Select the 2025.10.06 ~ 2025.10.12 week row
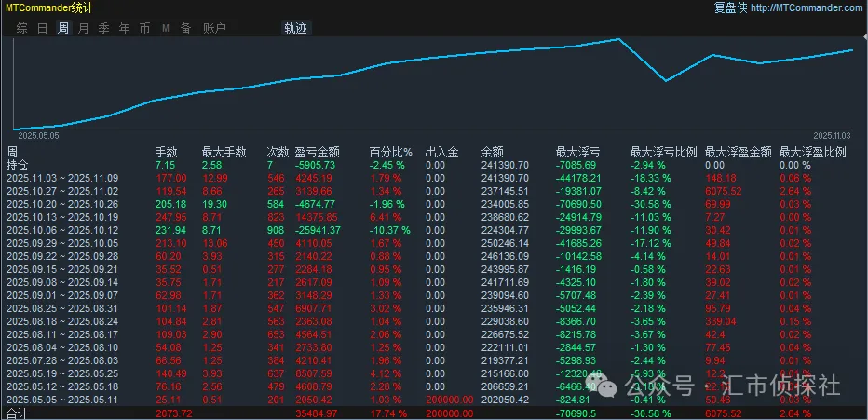This screenshot has width=868, height=420. point(63,231)
